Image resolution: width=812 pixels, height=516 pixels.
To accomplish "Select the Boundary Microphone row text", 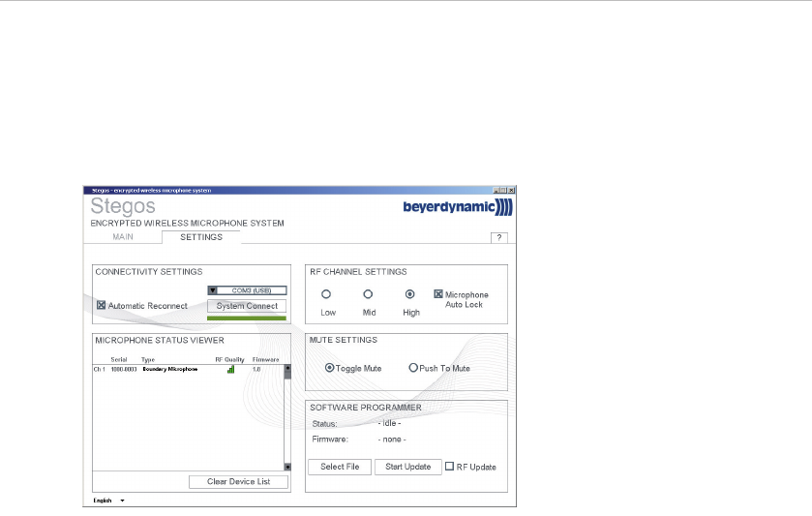I will tap(170, 370).
